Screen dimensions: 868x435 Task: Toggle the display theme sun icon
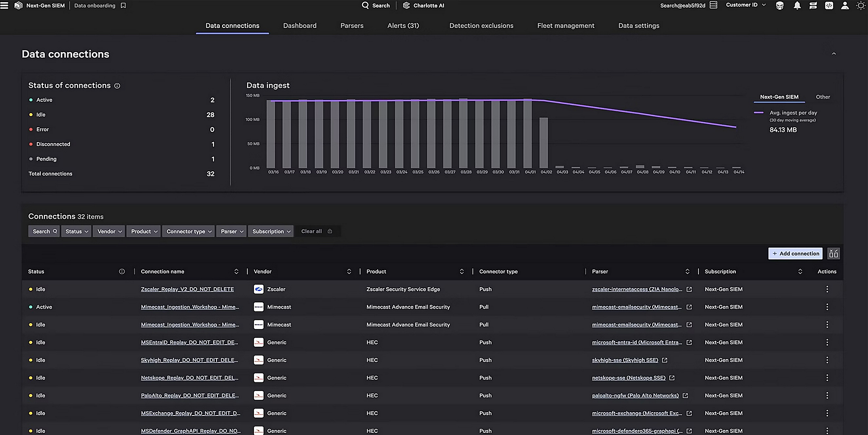click(x=861, y=6)
